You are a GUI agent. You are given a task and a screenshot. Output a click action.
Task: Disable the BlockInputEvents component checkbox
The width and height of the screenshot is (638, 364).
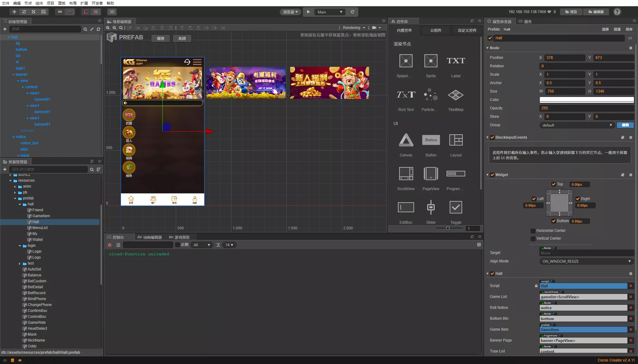click(492, 137)
